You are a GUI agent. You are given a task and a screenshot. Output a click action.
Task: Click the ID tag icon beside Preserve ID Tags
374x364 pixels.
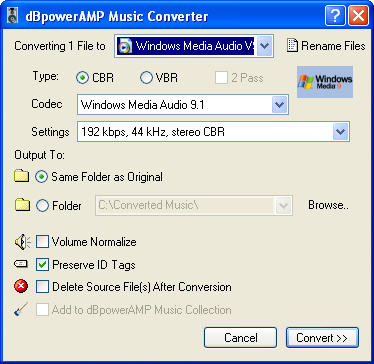[21, 264]
